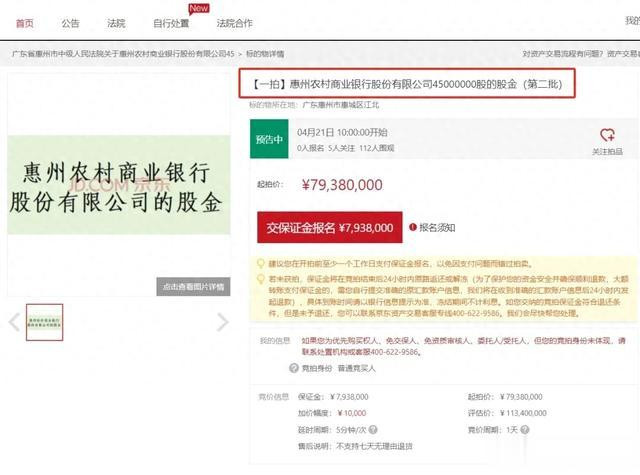Click the 加价幅度 ¥10,000 value
Screen dimensions: 640x475
[x=352, y=413]
